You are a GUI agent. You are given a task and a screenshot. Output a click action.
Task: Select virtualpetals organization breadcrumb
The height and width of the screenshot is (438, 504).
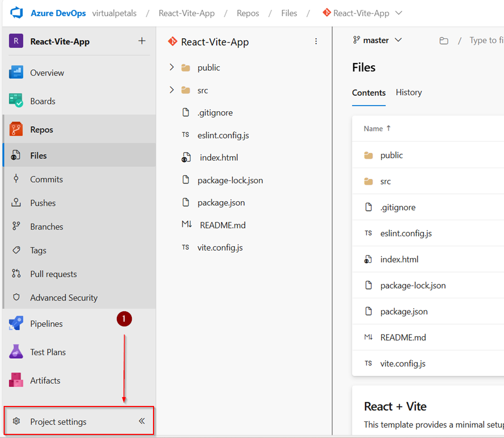[114, 13]
